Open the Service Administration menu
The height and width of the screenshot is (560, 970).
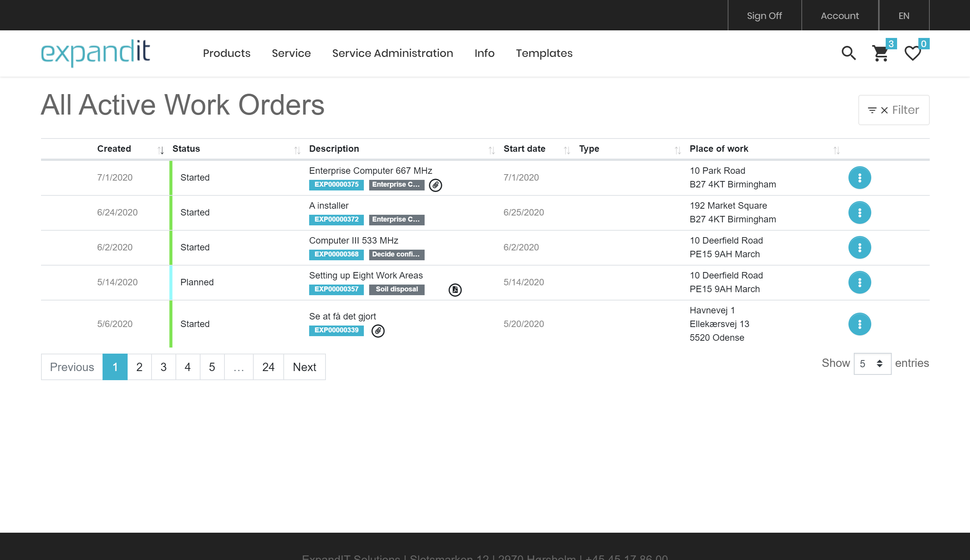coord(392,53)
